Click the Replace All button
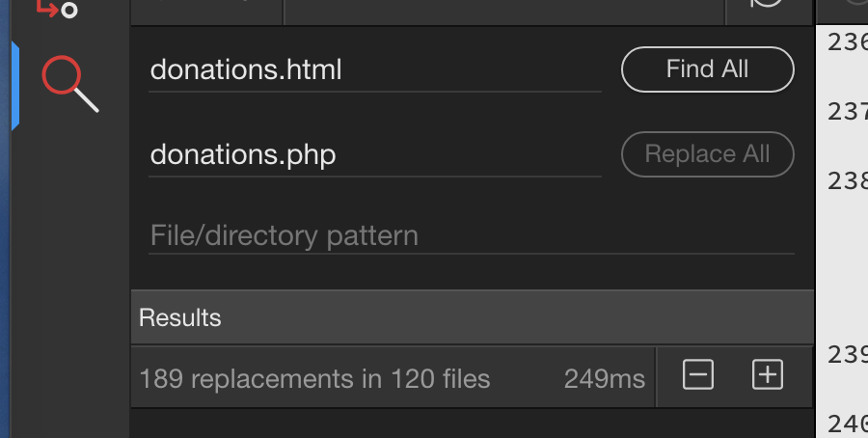This screenshot has height=438, width=868. click(708, 154)
